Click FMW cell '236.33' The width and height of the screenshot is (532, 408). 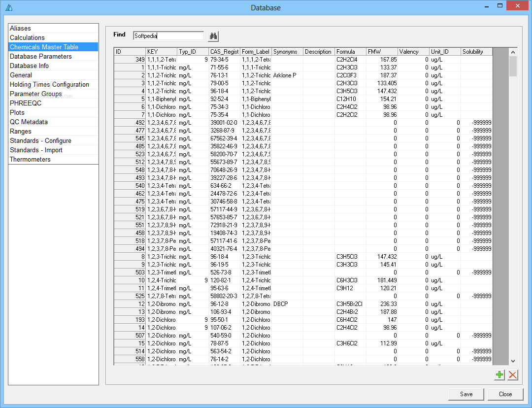(382, 304)
